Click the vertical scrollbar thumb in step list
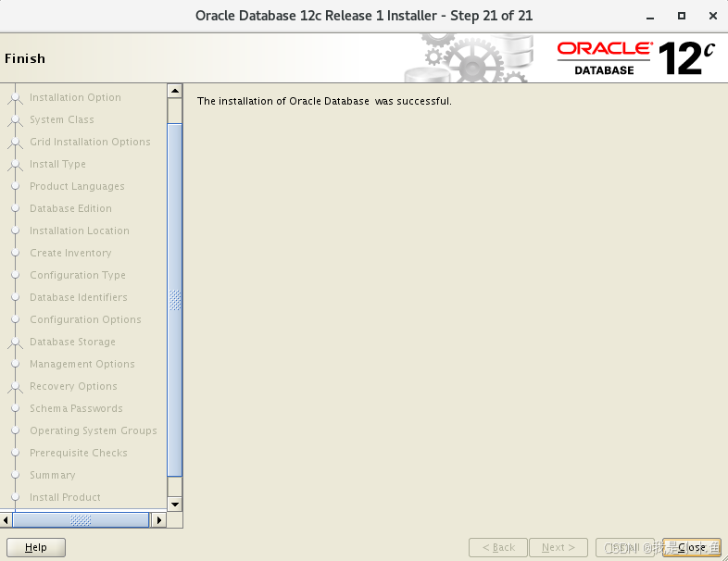 click(x=174, y=300)
